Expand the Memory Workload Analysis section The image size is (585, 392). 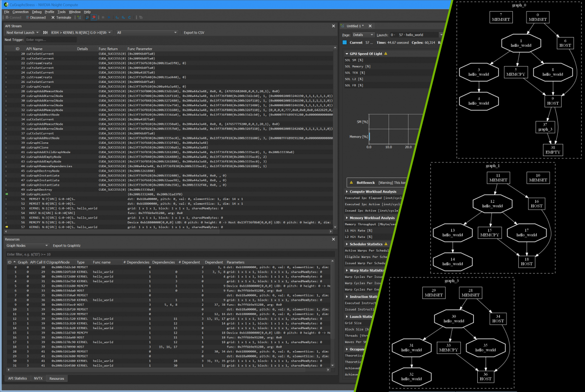[347, 218]
